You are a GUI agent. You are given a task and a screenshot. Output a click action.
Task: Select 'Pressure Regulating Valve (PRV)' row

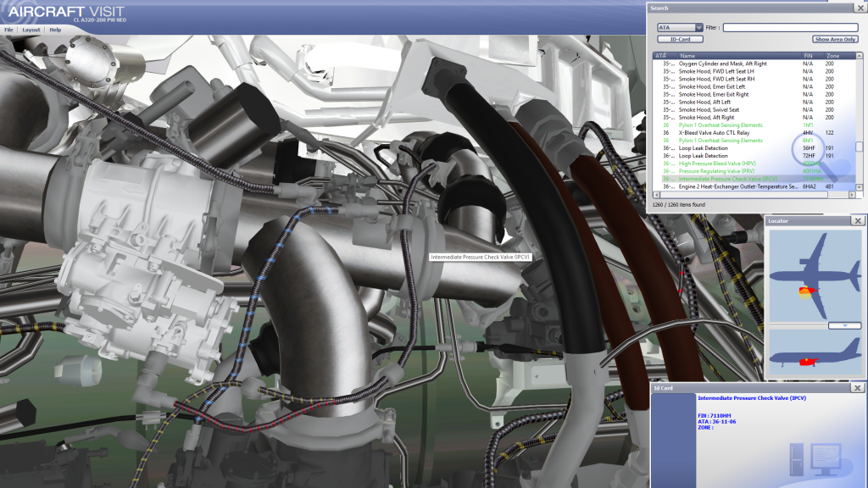[x=754, y=171]
